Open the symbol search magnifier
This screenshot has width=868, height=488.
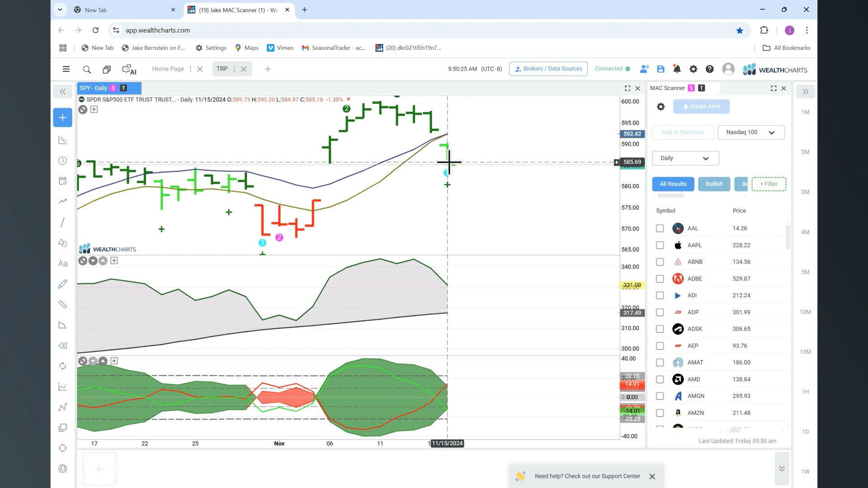click(x=87, y=70)
